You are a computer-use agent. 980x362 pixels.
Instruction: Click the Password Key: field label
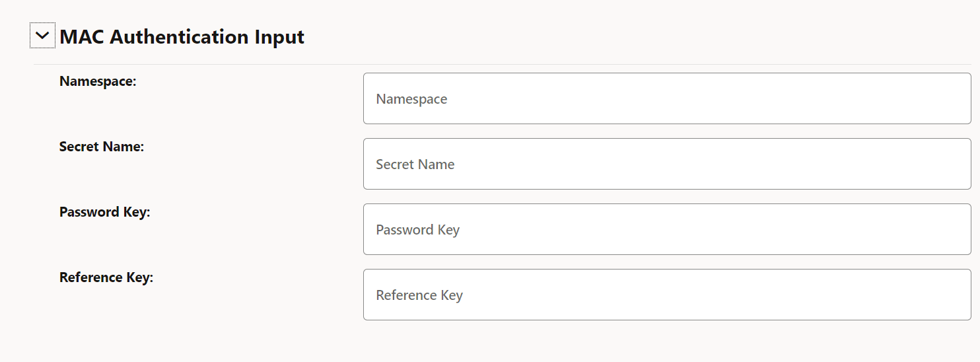point(105,212)
